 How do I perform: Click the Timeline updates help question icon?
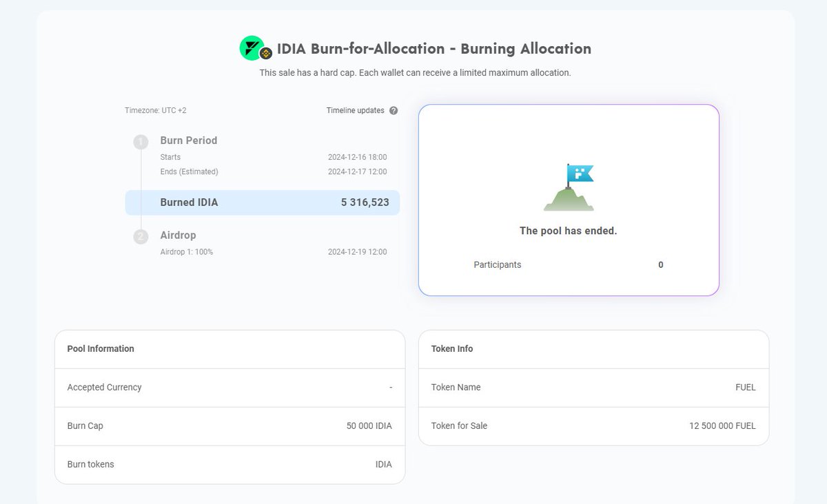coord(394,110)
